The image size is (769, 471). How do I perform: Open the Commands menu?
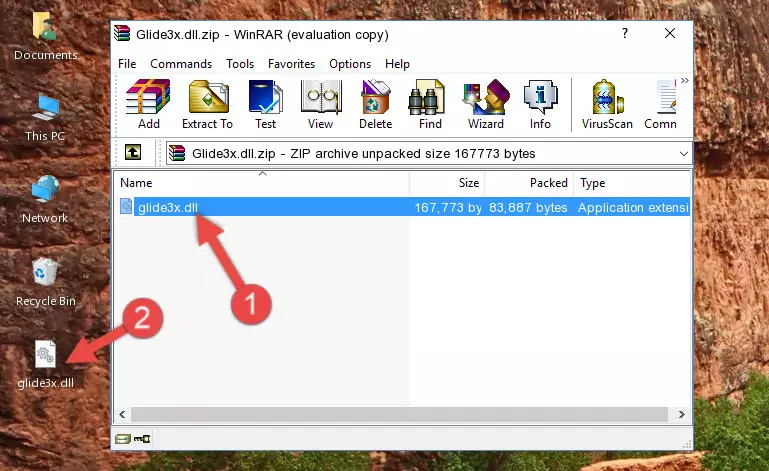click(181, 64)
